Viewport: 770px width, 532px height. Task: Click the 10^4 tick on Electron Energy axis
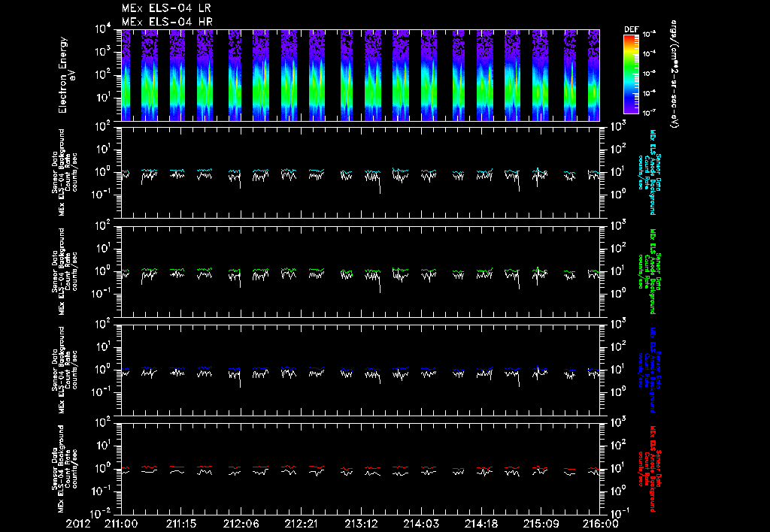click(x=103, y=29)
